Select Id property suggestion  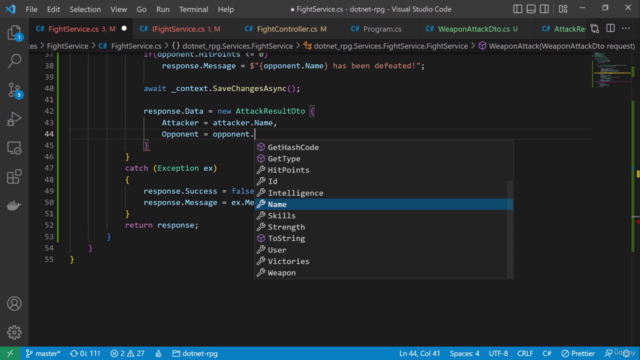click(384, 181)
